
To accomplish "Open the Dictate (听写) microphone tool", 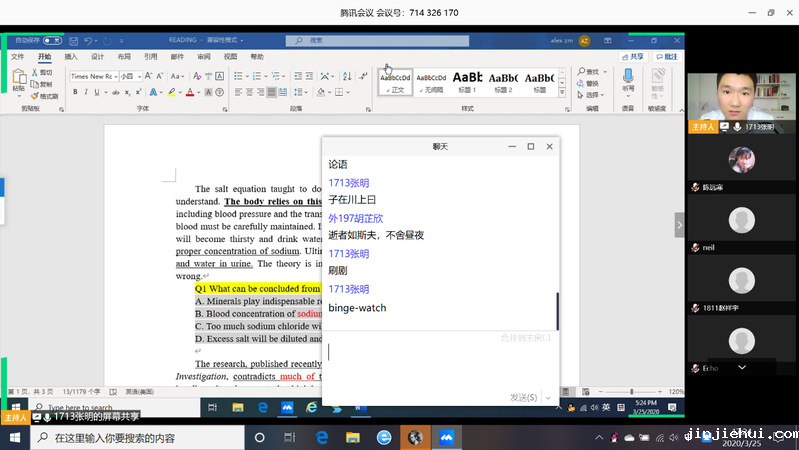I will [x=627, y=78].
